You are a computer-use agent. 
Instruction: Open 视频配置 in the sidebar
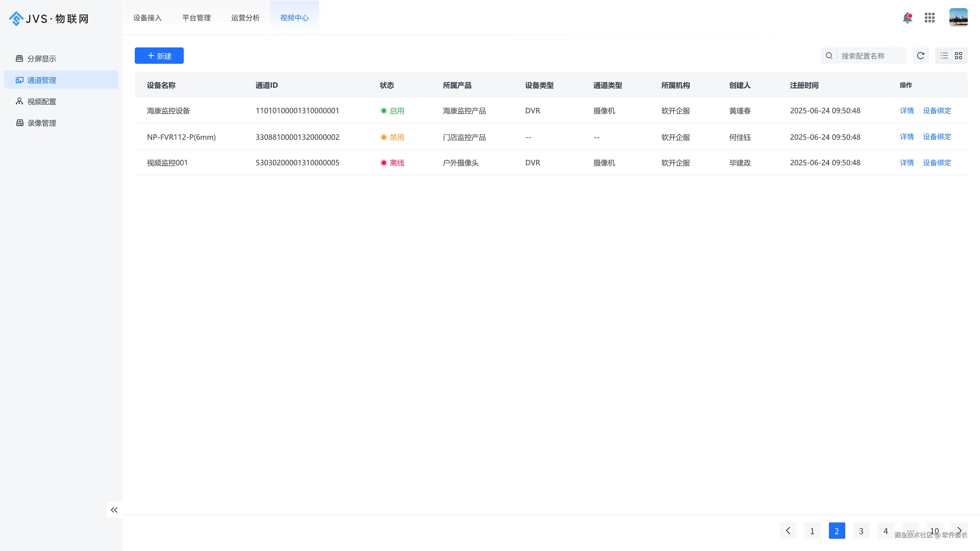[x=42, y=102]
